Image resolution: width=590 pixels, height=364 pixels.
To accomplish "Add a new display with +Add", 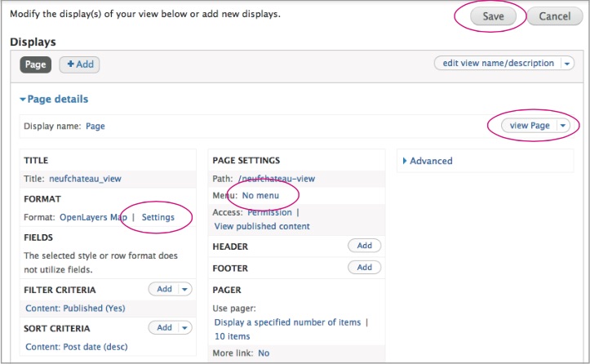I will (79, 64).
